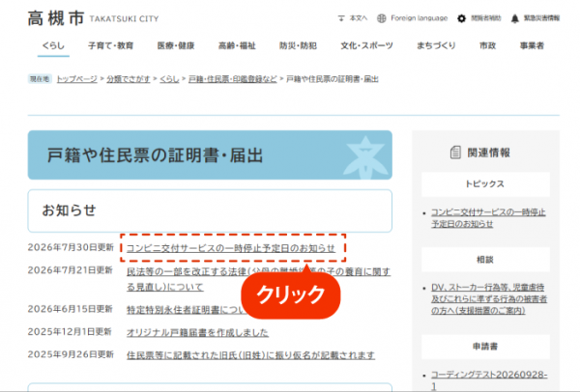
Task: Click the 相談 sidebar heading
Action: 485,260
